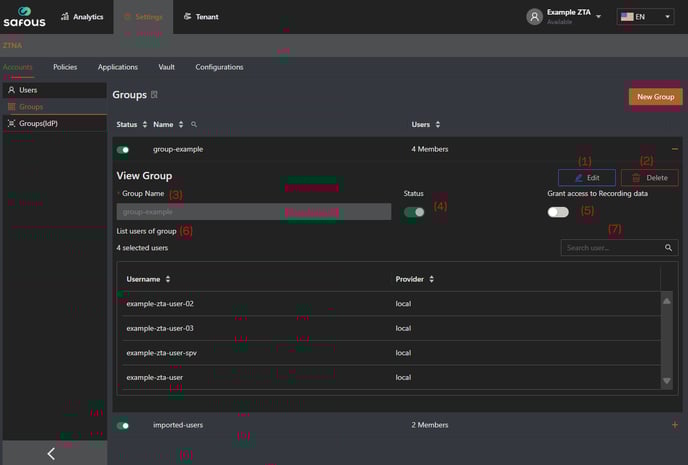
Task: Sort the user list by Username
Action: 168,279
